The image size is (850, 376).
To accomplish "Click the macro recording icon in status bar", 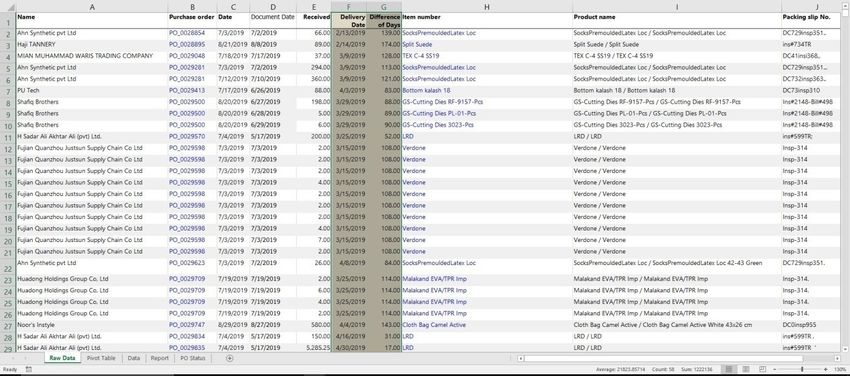I will [28, 369].
